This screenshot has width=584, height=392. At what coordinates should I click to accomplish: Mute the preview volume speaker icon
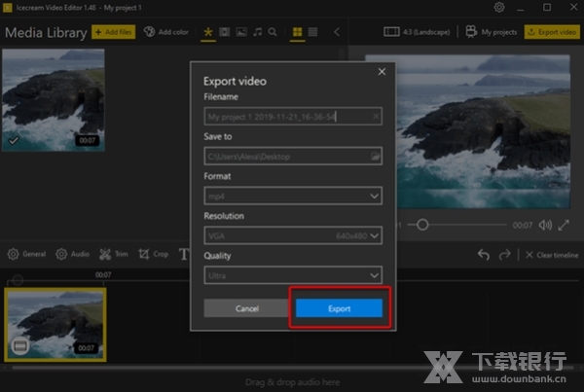[x=544, y=225]
